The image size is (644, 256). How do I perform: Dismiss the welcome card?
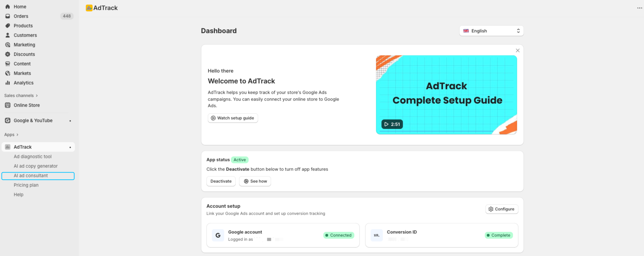pyautogui.click(x=517, y=51)
